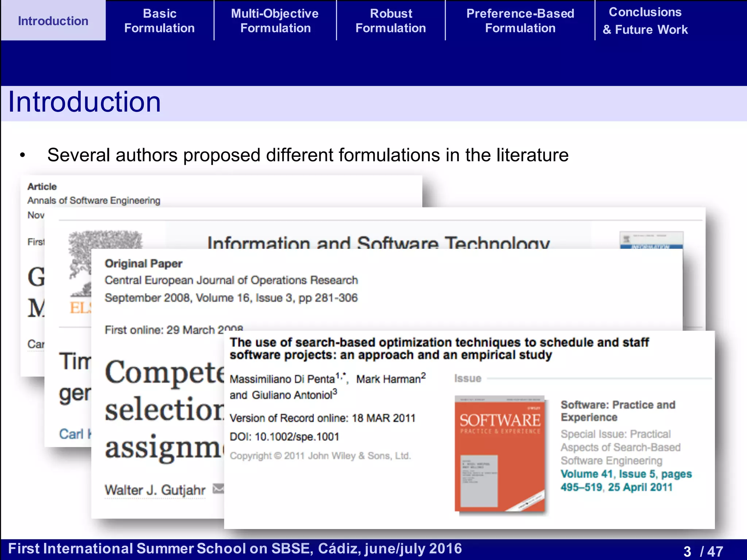Click Software: Practice and Experience journal title

[x=618, y=411]
